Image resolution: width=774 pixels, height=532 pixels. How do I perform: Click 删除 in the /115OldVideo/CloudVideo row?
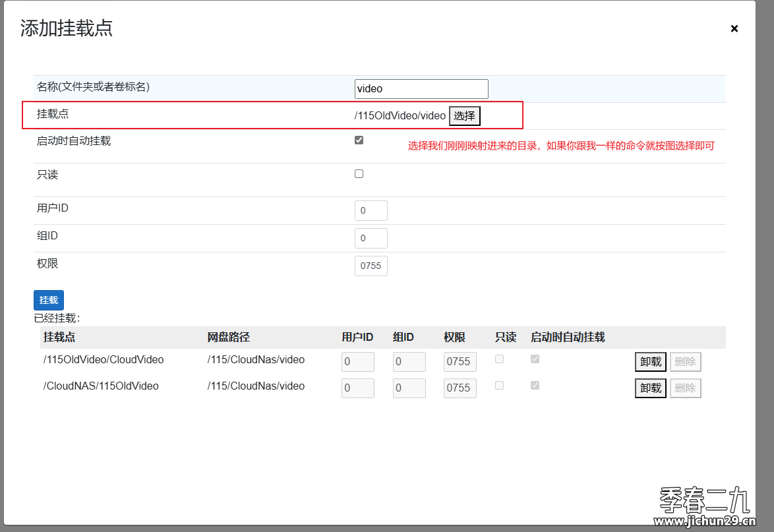tap(685, 362)
